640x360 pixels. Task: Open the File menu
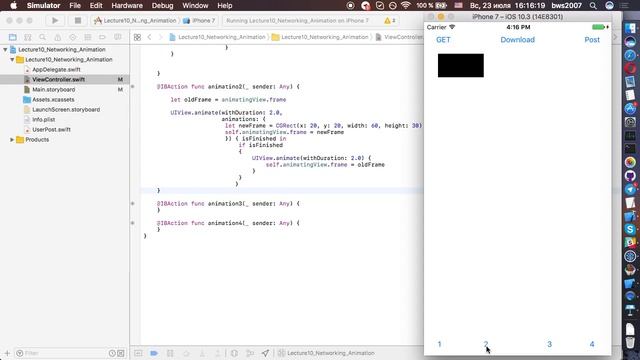tap(75, 6)
